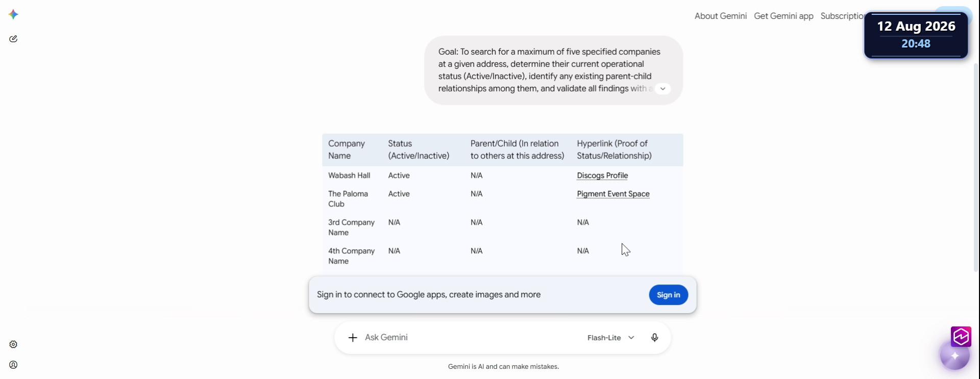The height and width of the screenshot is (379, 980).
Task: Click the date and time clock widget
Action: (916, 35)
